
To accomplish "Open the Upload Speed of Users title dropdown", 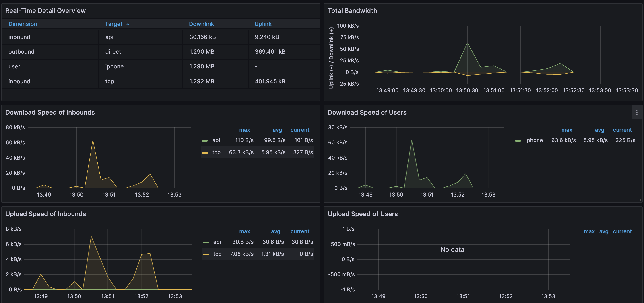I will (363, 214).
